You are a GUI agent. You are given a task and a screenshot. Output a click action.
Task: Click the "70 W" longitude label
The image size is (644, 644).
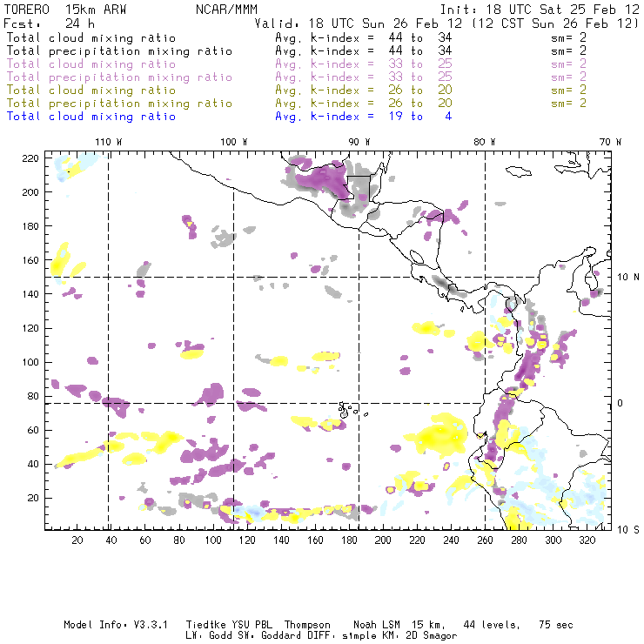[x=610, y=142]
